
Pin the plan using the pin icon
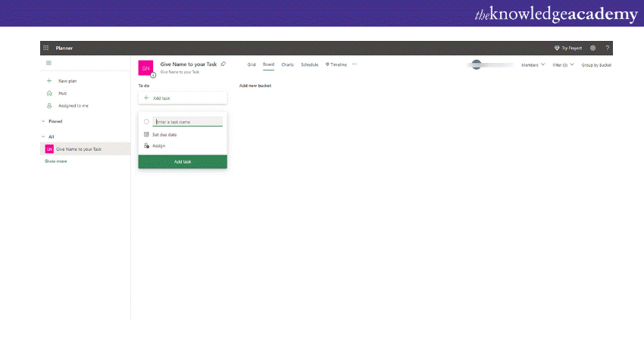tap(223, 64)
